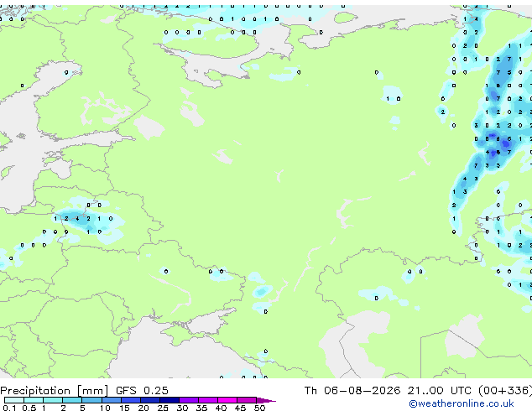Select the 2–5 mm legend color swatch
The height and width of the screenshot is (411, 532).
pos(72,400)
